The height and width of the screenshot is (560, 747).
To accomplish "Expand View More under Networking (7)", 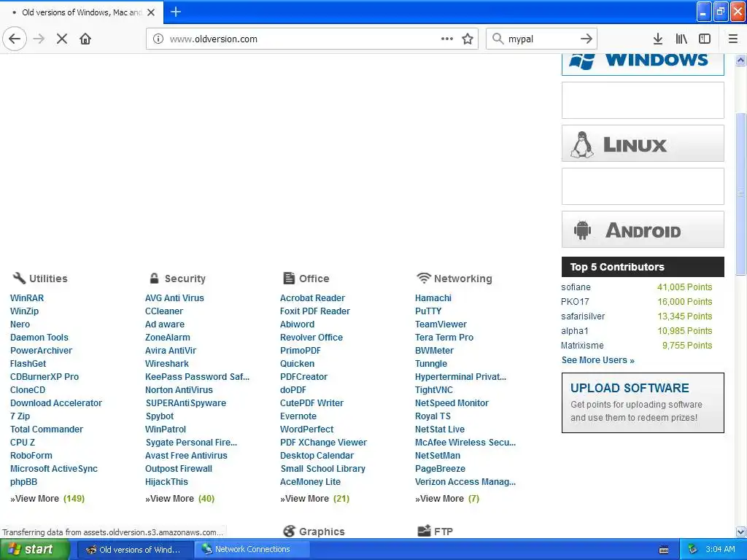I will 447,499.
